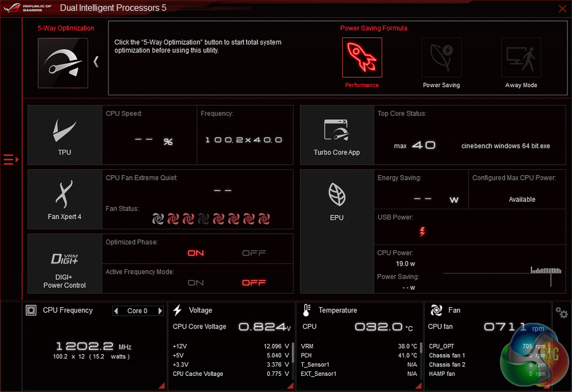Click the CPU Cache Voltage row
Screen dimensions: 572x392
coord(231,374)
